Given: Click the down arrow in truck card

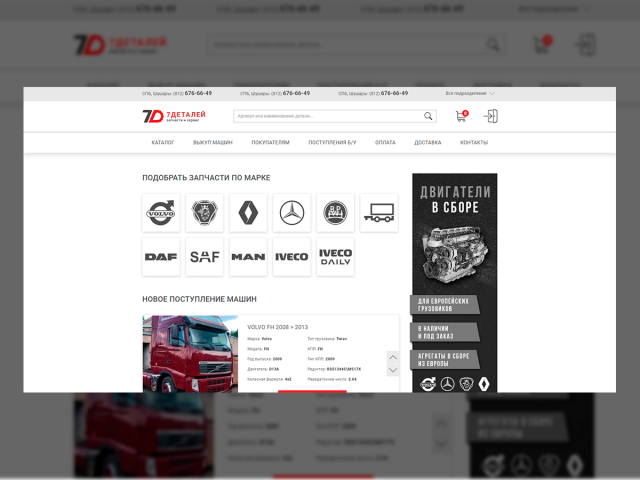Looking at the screenshot, I should [x=393, y=370].
